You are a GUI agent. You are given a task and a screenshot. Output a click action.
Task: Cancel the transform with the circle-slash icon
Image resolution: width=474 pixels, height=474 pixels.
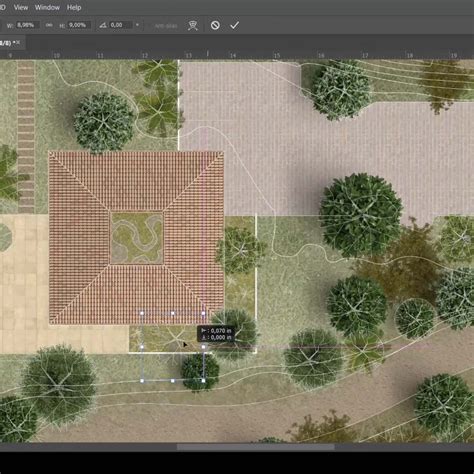pos(215,25)
